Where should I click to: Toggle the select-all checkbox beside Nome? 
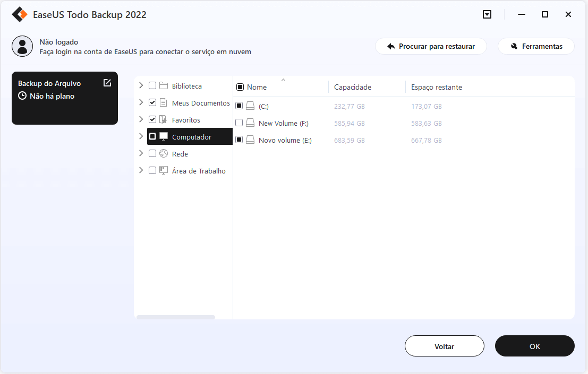[x=240, y=86]
